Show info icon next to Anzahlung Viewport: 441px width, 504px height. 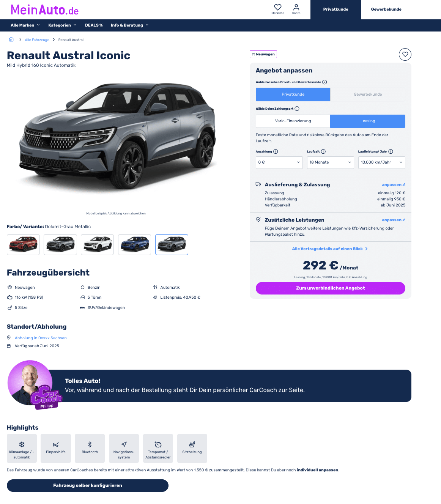click(x=276, y=151)
